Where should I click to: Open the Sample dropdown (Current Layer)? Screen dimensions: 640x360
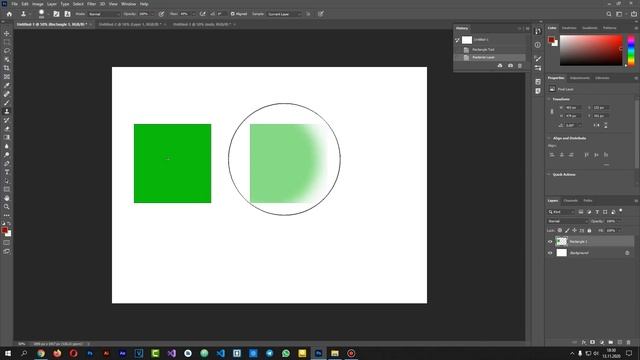point(284,14)
